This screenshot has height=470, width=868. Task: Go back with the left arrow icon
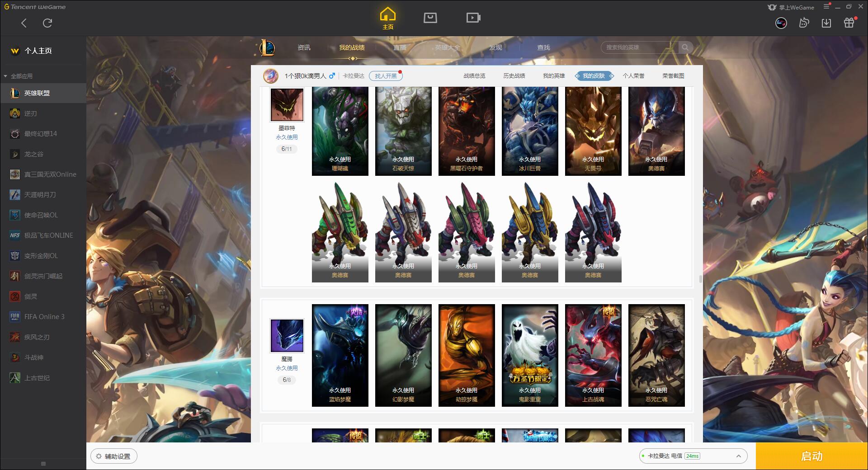point(24,23)
